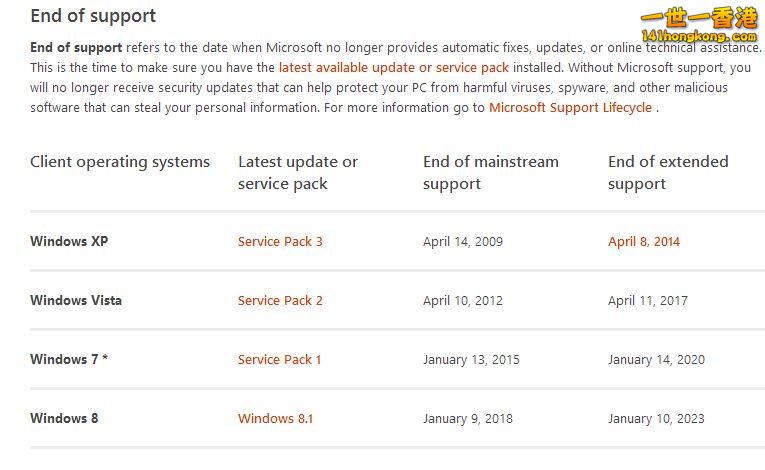Select the Client operating systems column header
The height and width of the screenshot is (470, 765).
tap(120, 162)
